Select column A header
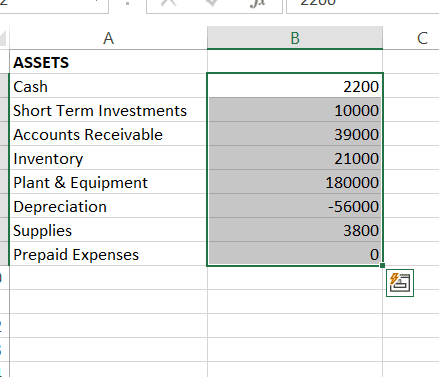This screenshot has height=377, width=439. [108, 38]
